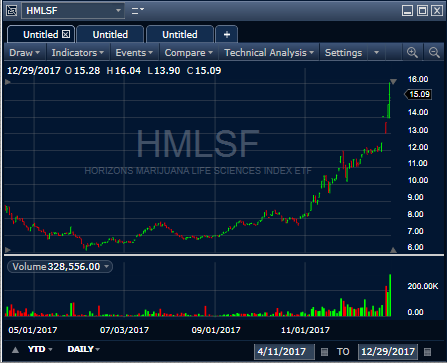This screenshot has height=363, width=447.
Task: Add a new chart tab
Action: [x=227, y=34]
